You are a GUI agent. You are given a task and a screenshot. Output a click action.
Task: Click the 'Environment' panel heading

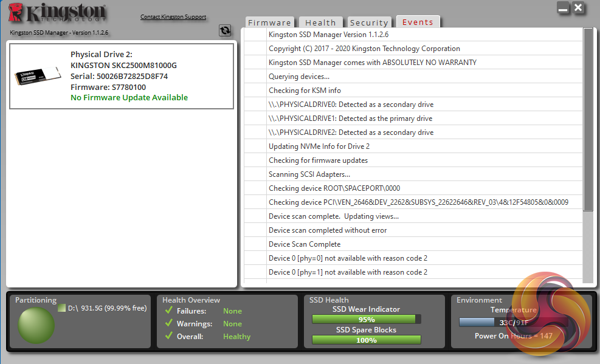click(479, 300)
